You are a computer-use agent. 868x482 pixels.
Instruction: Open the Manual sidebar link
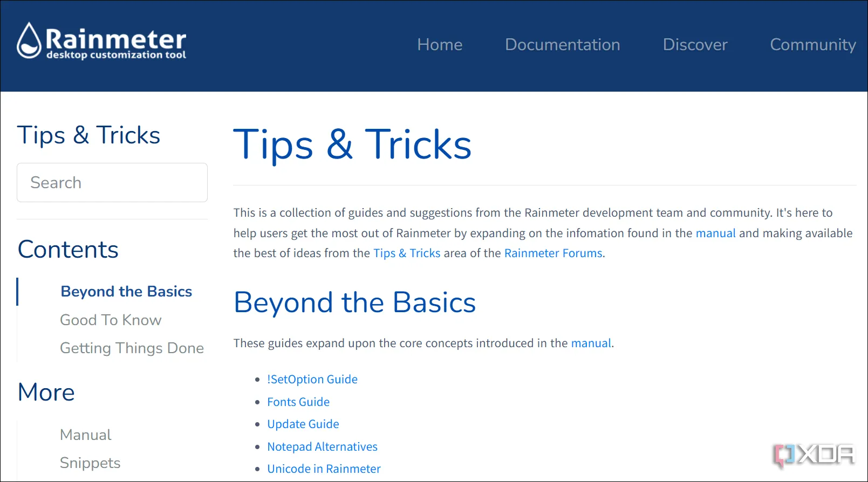[x=85, y=435]
